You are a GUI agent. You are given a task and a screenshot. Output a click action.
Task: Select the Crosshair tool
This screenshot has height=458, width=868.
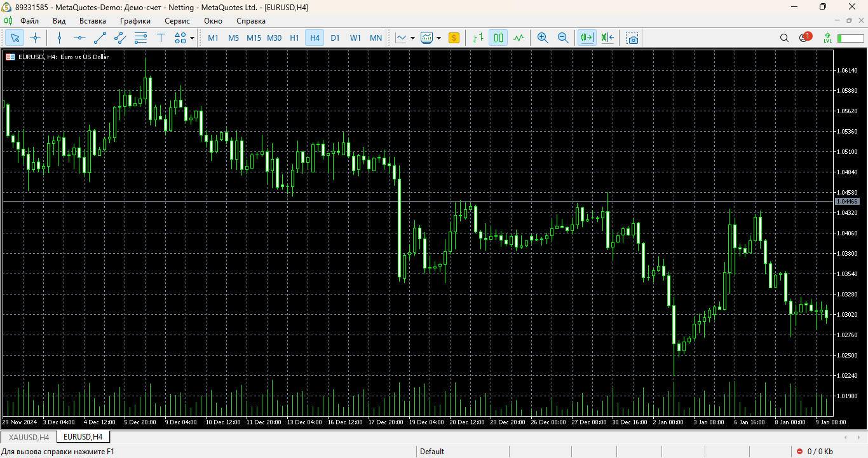pyautogui.click(x=36, y=38)
